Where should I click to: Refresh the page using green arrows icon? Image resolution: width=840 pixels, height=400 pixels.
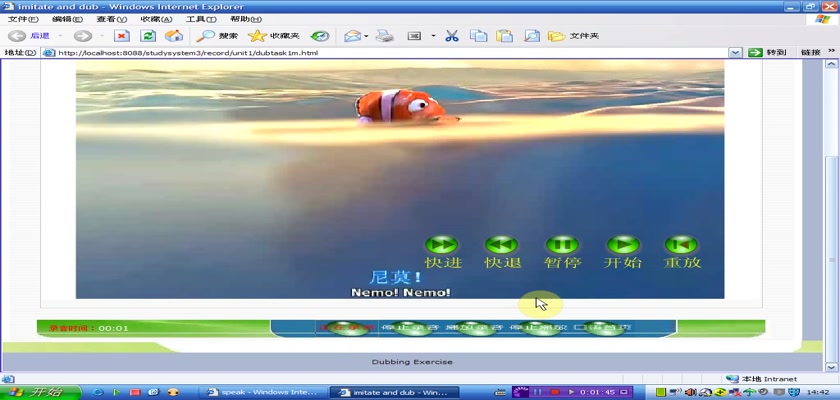click(148, 36)
